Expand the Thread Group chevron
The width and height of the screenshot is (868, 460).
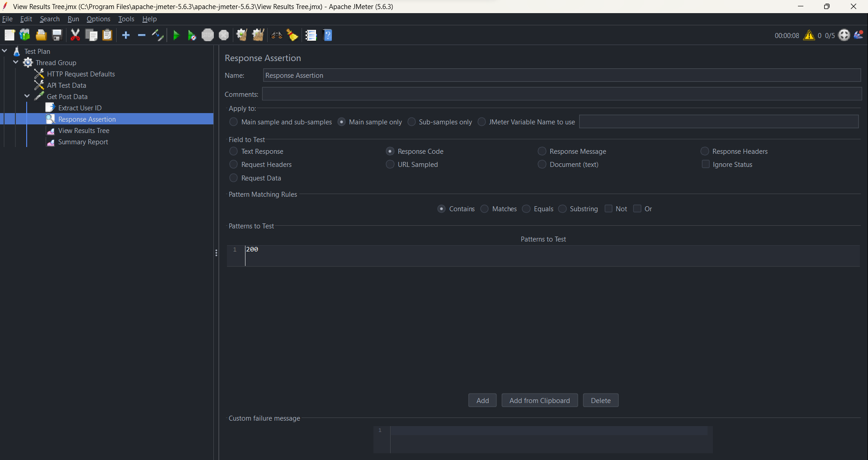click(16, 62)
